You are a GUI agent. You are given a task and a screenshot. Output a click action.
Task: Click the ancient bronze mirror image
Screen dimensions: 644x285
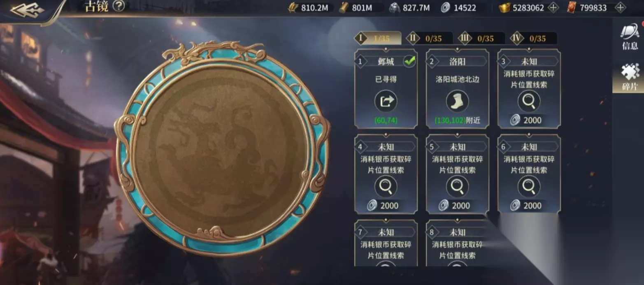[x=223, y=147]
